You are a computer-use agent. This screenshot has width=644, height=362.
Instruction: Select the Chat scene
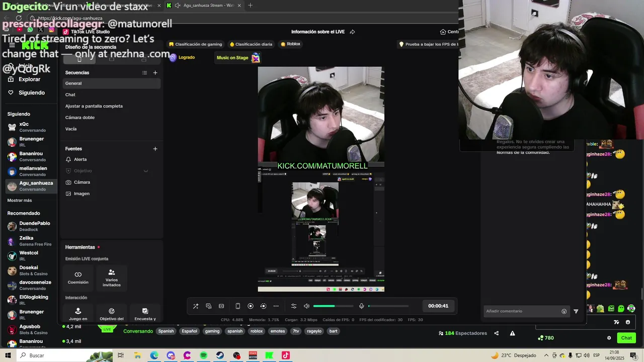[x=111, y=95]
